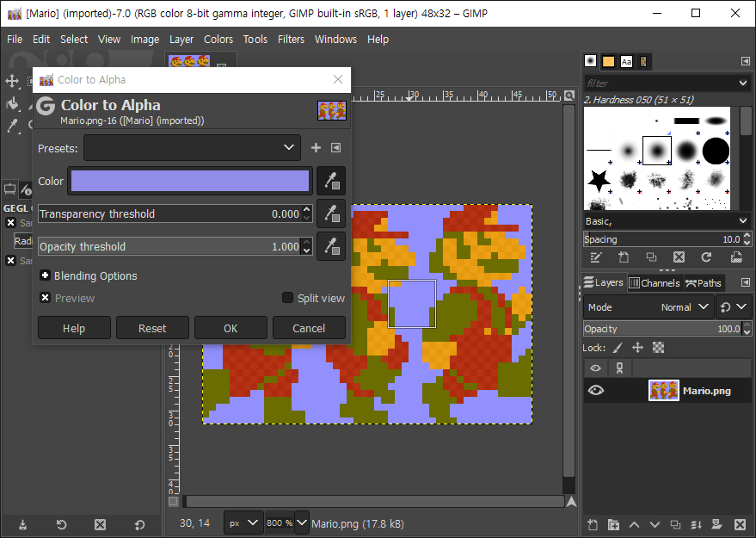Viewport: 756px width, 538px height.
Task: Toggle quick mask at canvas corner
Action: click(173, 502)
